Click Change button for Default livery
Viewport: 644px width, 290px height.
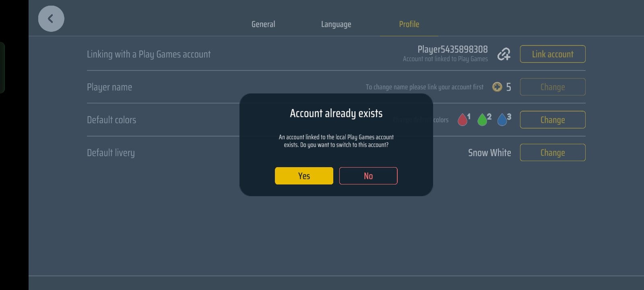(553, 153)
